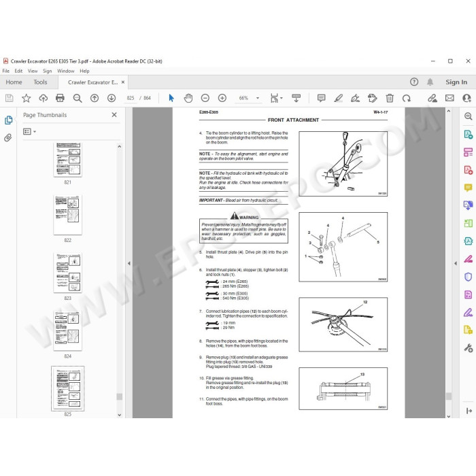
Task: Click the page number field showing 825
Action: click(131, 98)
